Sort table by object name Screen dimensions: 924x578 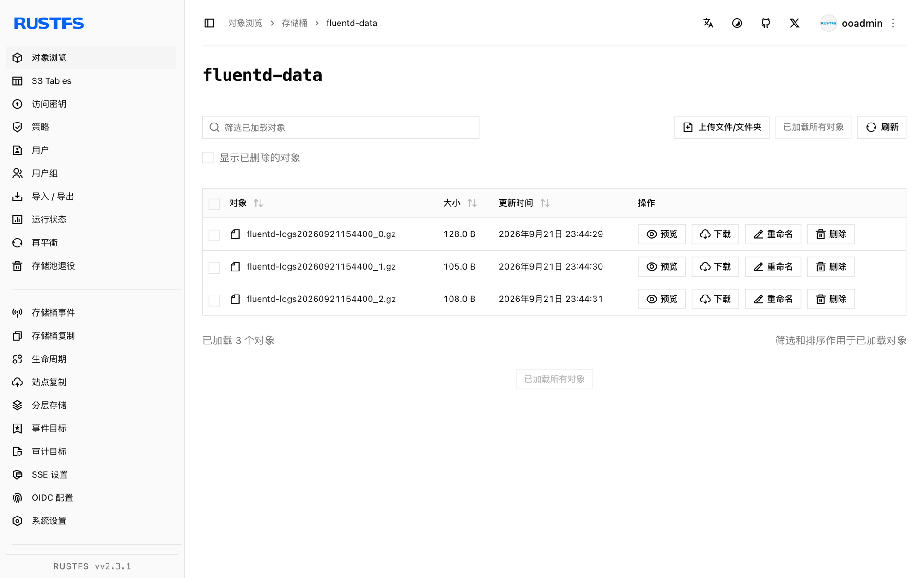(258, 203)
